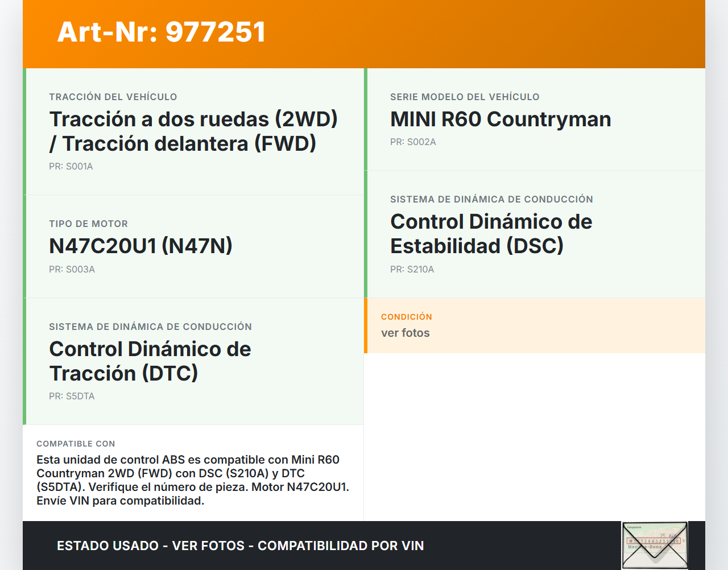728x570 pixels.
Task: Click 'ESTADO USADO - VER FOTOS' footer text
Action: pos(151,546)
